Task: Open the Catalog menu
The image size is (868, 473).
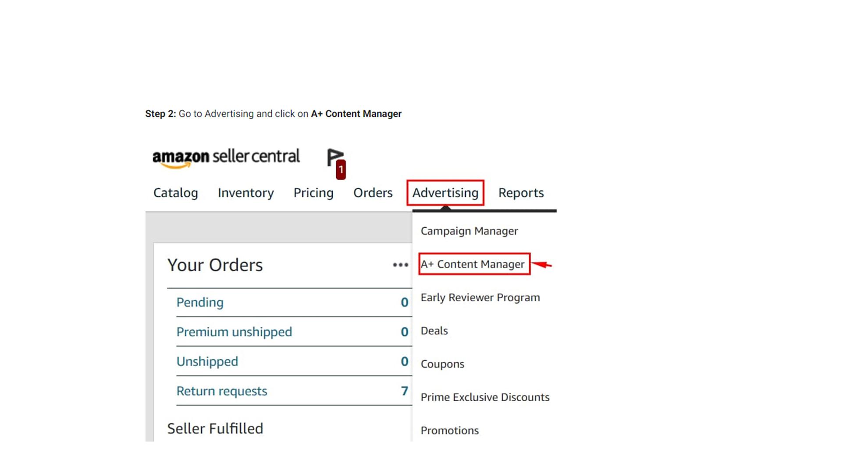Action: tap(175, 193)
